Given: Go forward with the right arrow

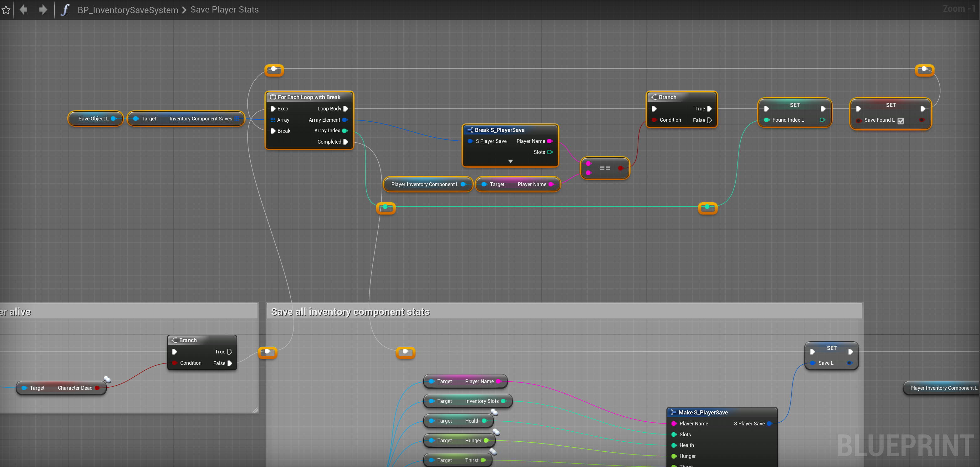Looking at the screenshot, I should tap(43, 9).
